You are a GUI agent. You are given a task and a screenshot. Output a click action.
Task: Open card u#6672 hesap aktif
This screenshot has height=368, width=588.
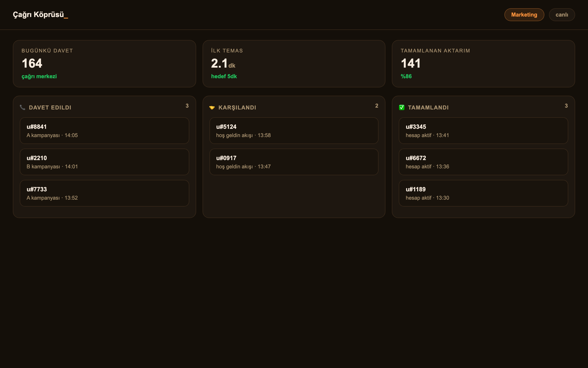tap(483, 162)
